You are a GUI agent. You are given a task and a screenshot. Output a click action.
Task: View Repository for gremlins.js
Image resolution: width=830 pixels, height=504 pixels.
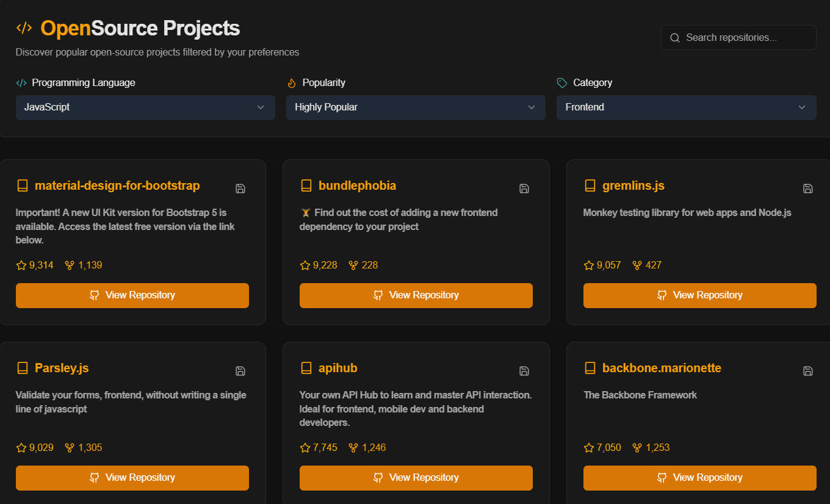700,295
